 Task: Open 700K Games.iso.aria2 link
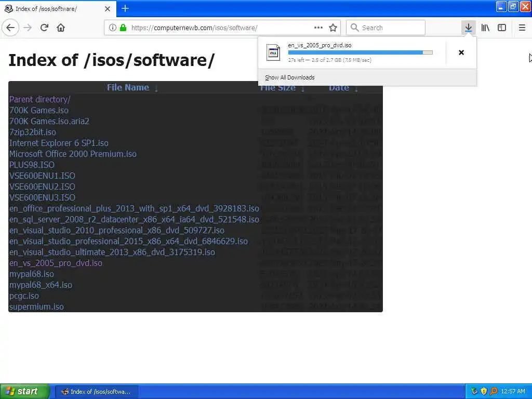tap(49, 121)
